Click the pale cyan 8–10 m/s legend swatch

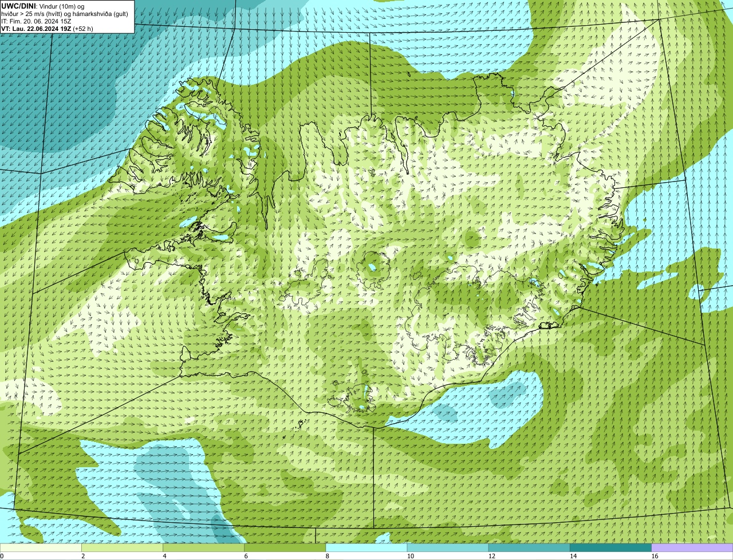pyautogui.click(x=366, y=547)
